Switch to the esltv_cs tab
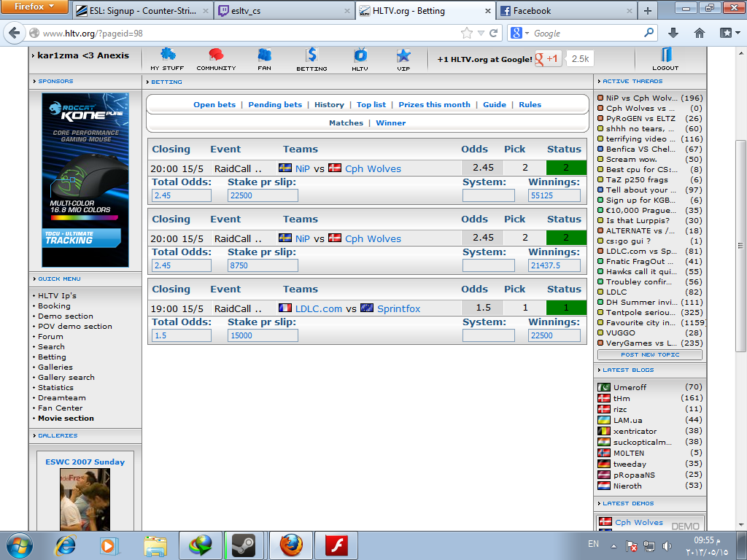 285,11
